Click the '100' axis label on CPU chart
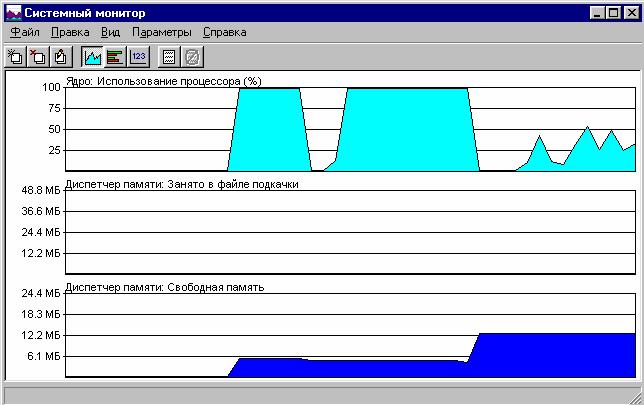The width and height of the screenshot is (644, 405). pos(51,87)
